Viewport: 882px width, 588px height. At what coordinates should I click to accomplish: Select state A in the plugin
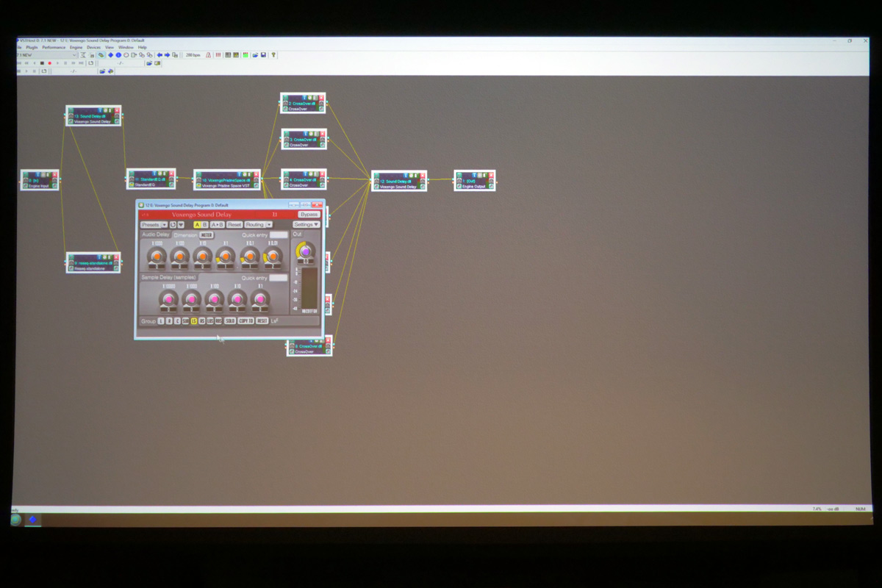pyautogui.click(x=198, y=225)
